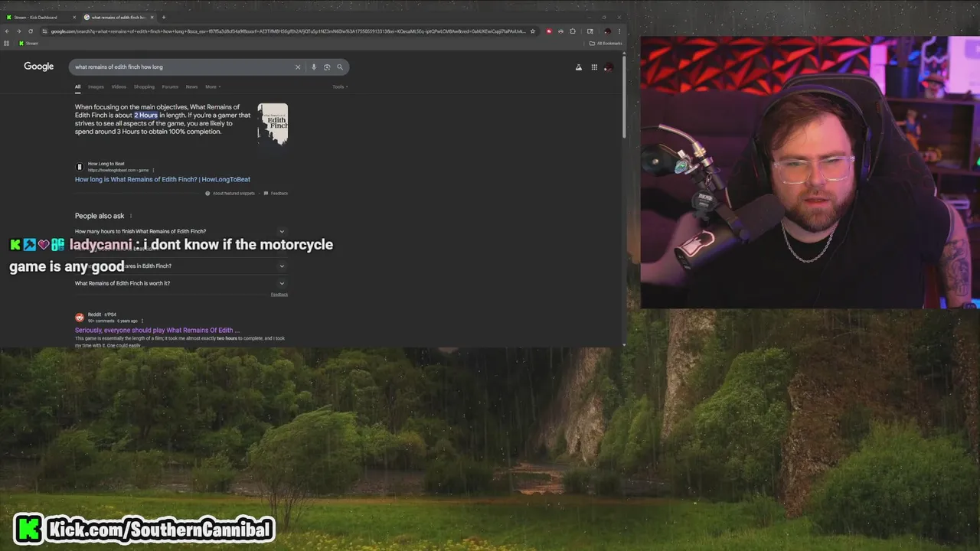Go back with browser back arrow
The image size is (980, 551).
click(7, 31)
